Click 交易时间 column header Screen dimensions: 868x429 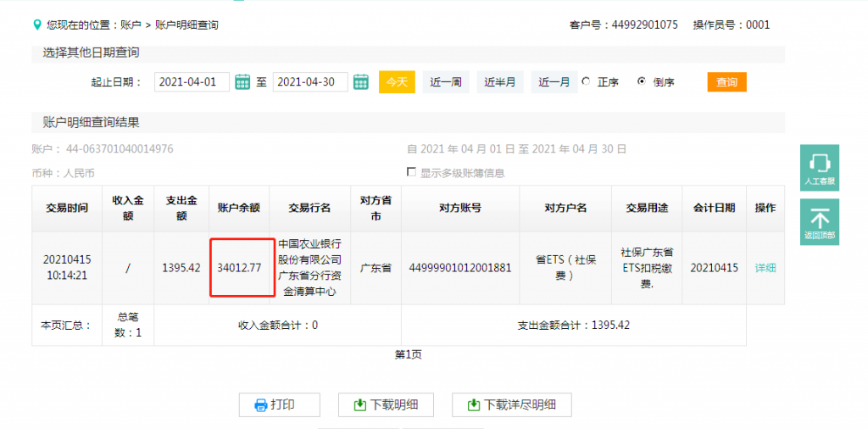pos(66,208)
